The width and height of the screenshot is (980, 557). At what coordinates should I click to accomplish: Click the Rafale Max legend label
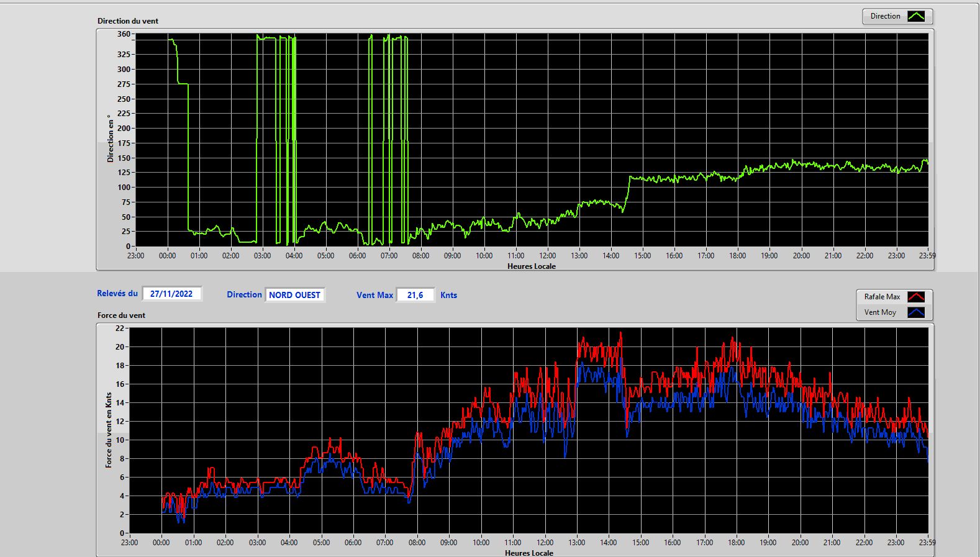[x=882, y=297]
